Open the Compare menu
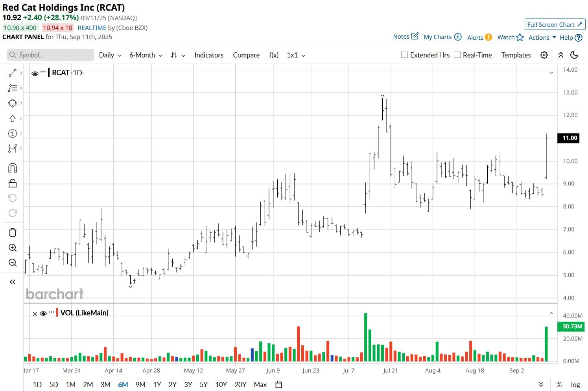Image resolution: width=588 pixels, height=391 pixels. point(246,55)
